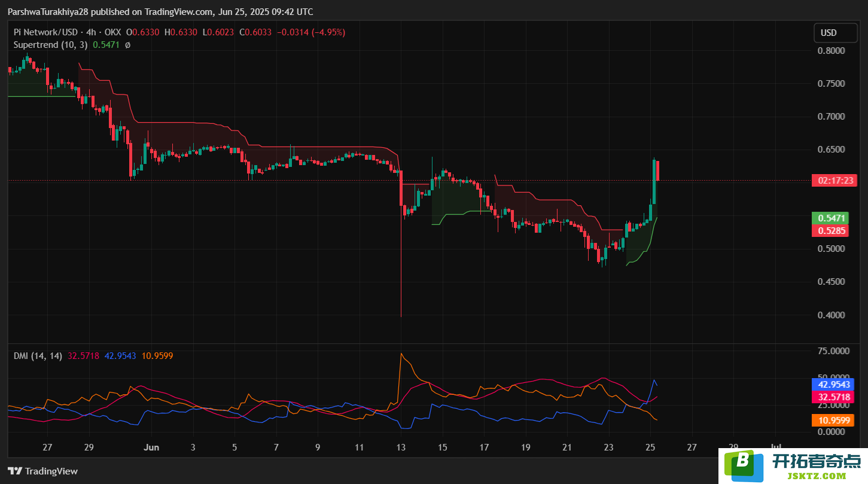
Task: Click the green 0.5471 value in Supertrend legend
Action: [x=106, y=45]
